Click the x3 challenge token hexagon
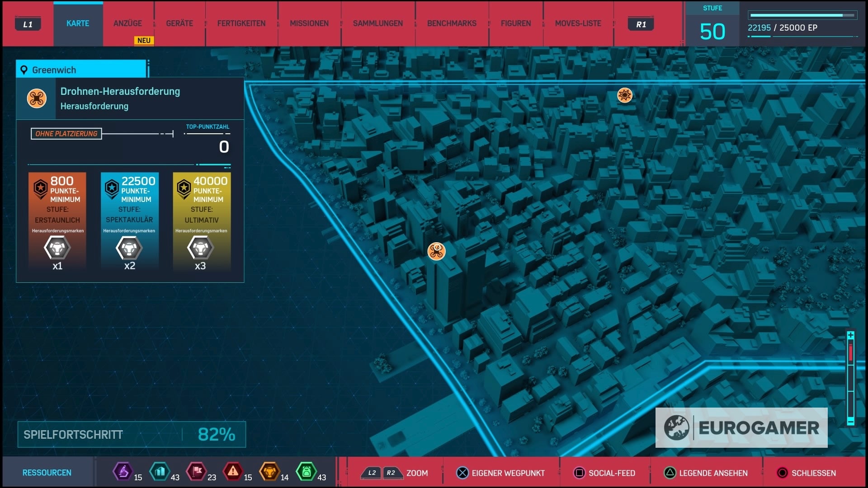The height and width of the screenshot is (488, 868). click(x=201, y=248)
